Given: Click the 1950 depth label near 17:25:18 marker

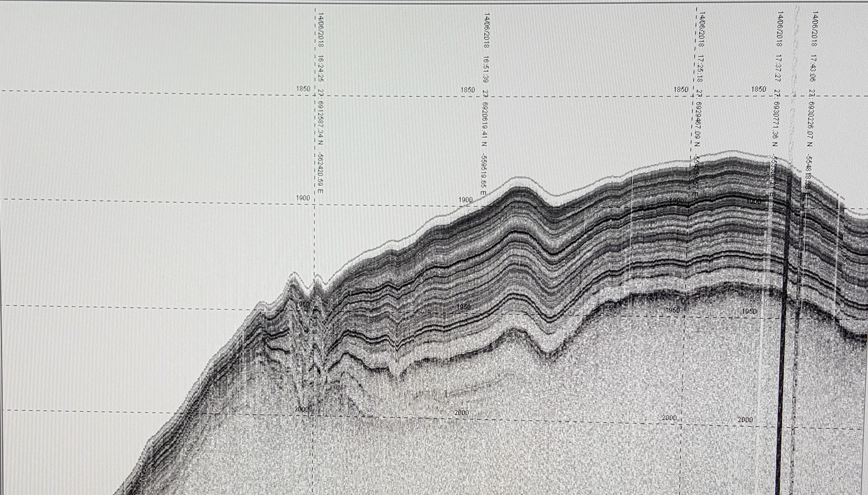Looking at the screenshot, I should click(x=672, y=310).
